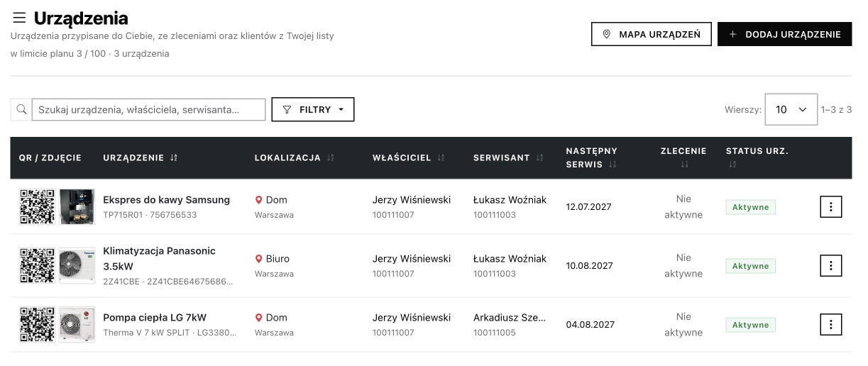This screenshot has width=868, height=366.
Task: Sort by Status urz. column
Action: coord(732,165)
